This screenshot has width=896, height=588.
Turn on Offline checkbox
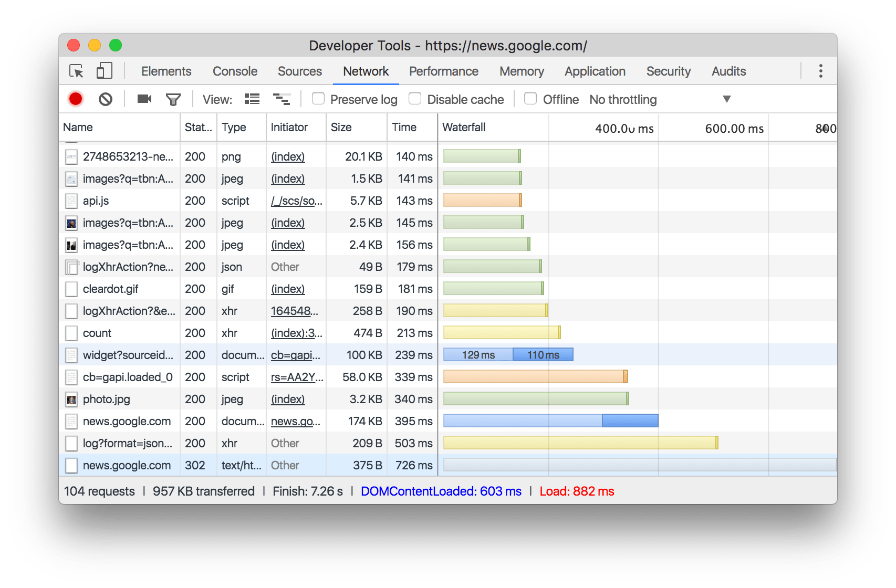[530, 99]
